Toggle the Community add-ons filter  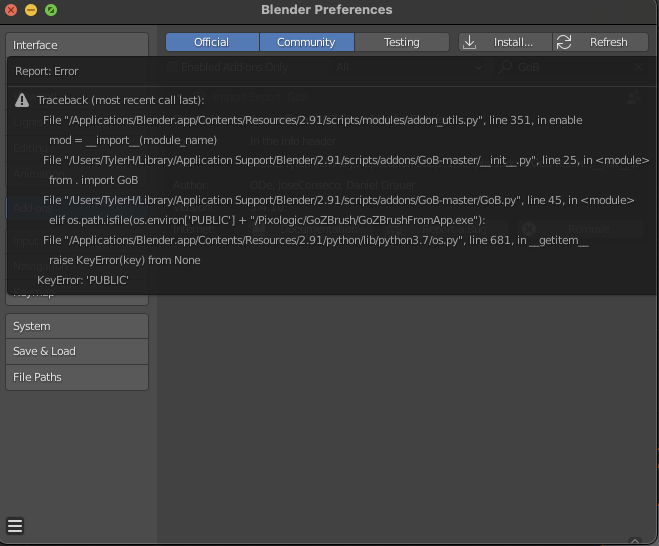tap(307, 42)
